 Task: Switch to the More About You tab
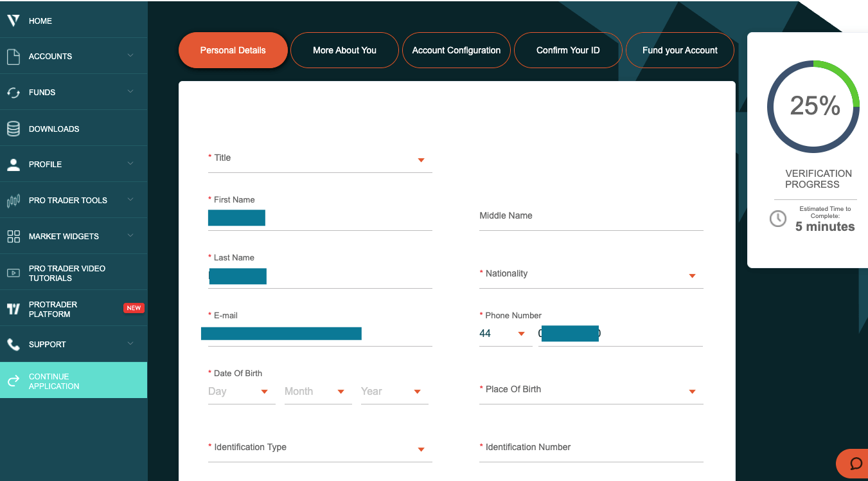pyautogui.click(x=344, y=50)
